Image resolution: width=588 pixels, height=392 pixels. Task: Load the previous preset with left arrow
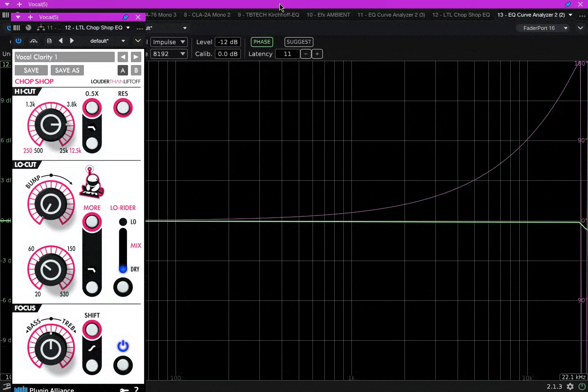pyautogui.click(x=123, y=57)
